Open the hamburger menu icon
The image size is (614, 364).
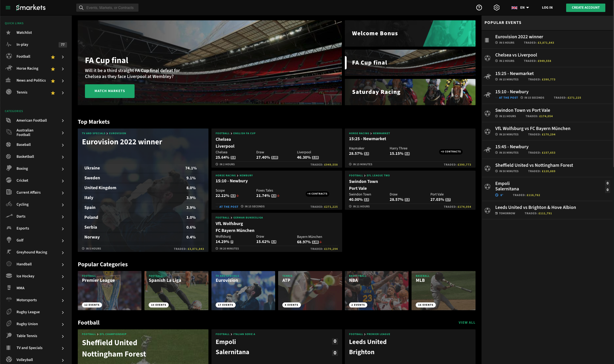[x=8, y=7]
